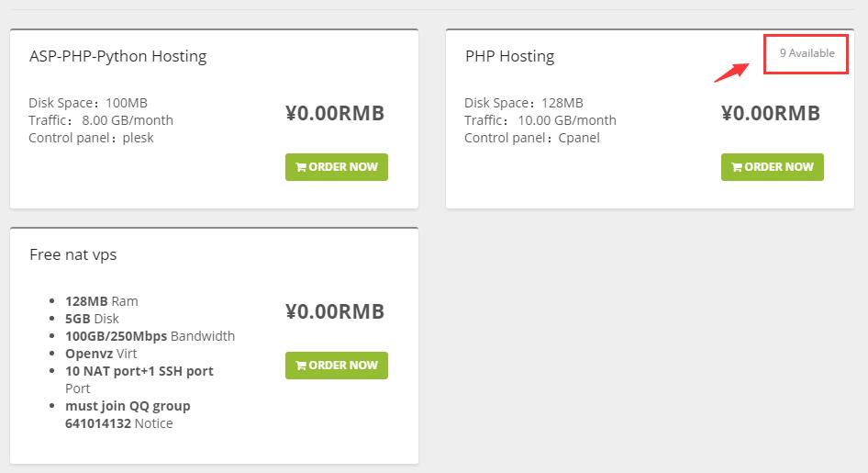
Task: Click cart icon on ASP-PHP-Python Hosting order button
Action: pyautogui.click(x=301, y=167)
